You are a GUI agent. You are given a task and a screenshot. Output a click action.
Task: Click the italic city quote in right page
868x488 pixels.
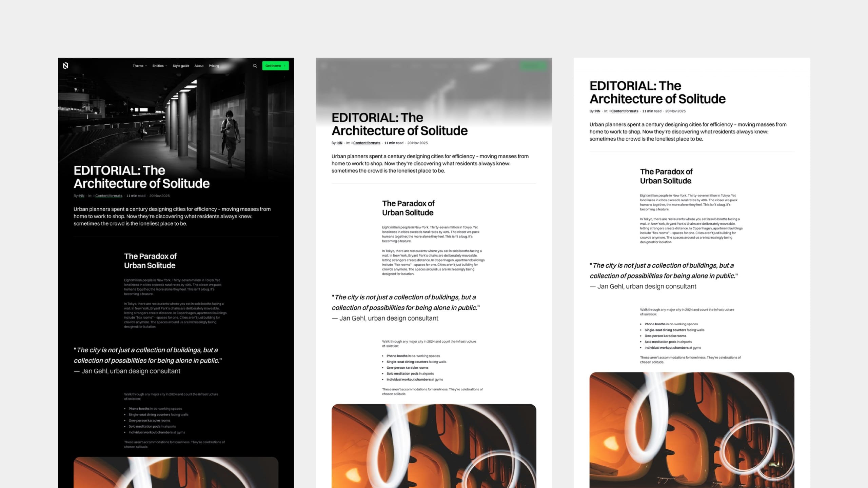click(x=664, y=270)
